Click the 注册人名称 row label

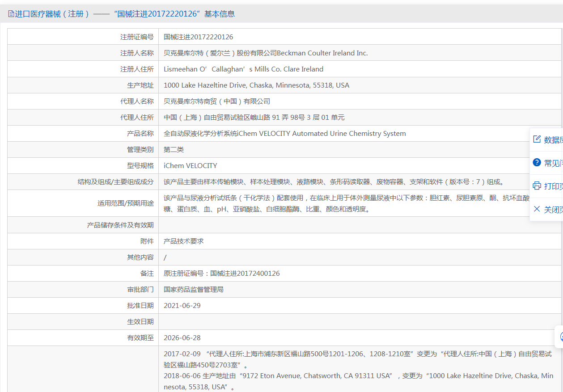coord(137,53)
